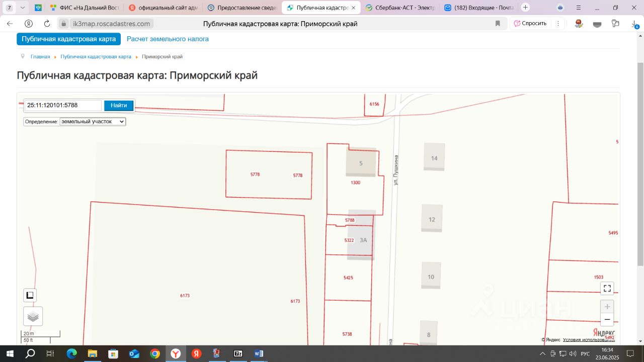The width and height of the screenshot is (644, 362).
Task: Expand the tab list chevron beside tab counter
Action: 23,8
